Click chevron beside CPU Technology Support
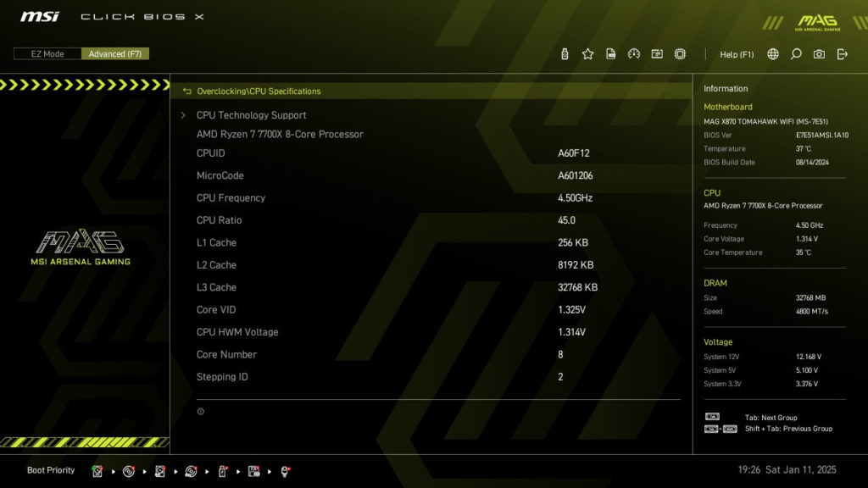The image size is (868, 488). tap(183, 115)
